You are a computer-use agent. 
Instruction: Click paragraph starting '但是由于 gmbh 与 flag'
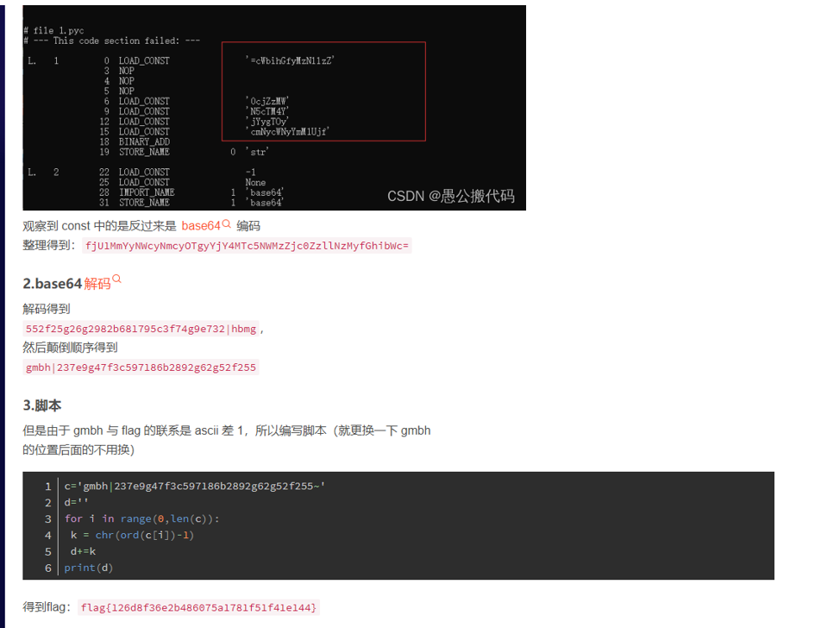(x=227, y=440)
